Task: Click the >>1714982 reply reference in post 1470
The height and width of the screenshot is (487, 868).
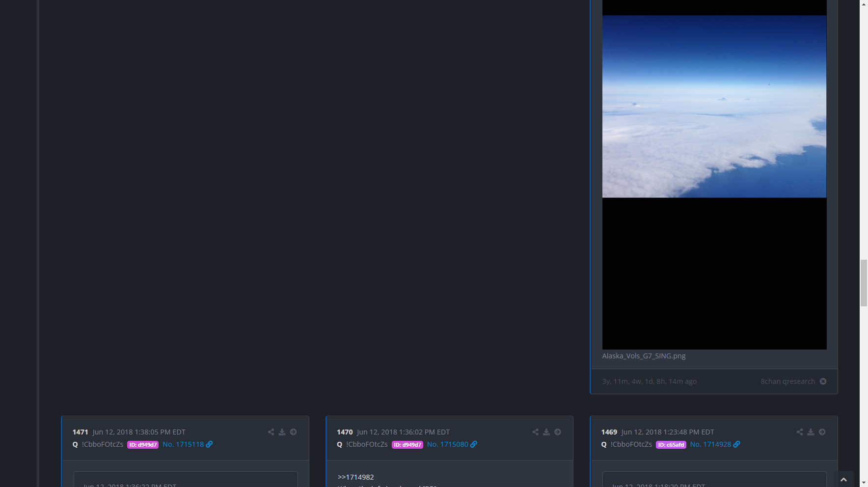Action: [x=356, y=477]
